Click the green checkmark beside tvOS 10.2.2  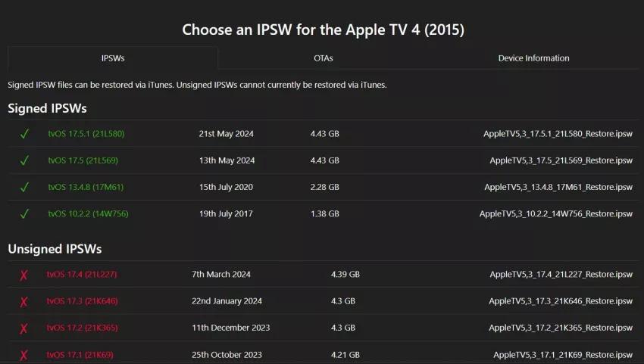(24, 213)
